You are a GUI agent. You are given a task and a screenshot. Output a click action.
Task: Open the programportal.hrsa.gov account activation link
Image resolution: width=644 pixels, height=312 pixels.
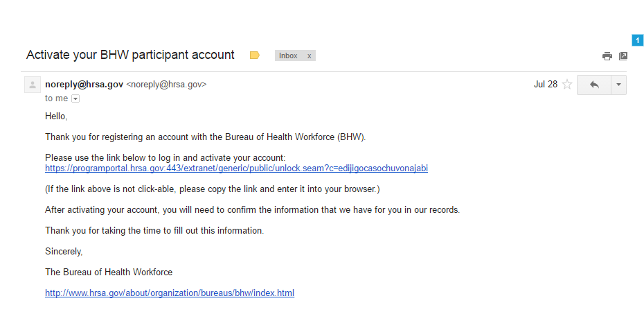click(x=236, y=168)
